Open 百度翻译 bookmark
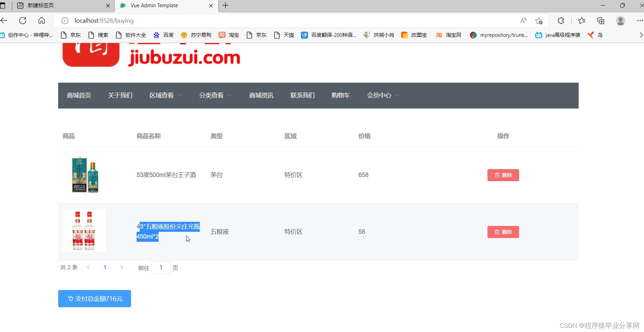 click(x=329, y=35)
